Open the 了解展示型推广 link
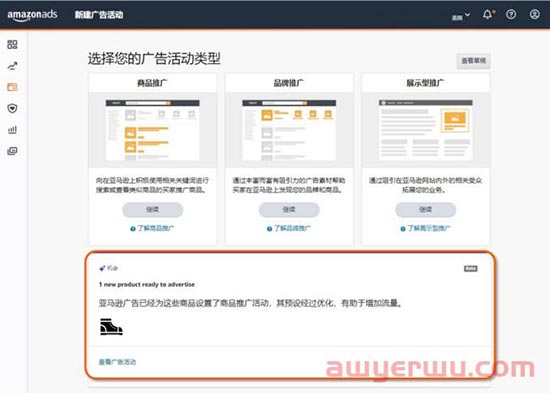Screen dimensions: 550x393 [425, 228]
